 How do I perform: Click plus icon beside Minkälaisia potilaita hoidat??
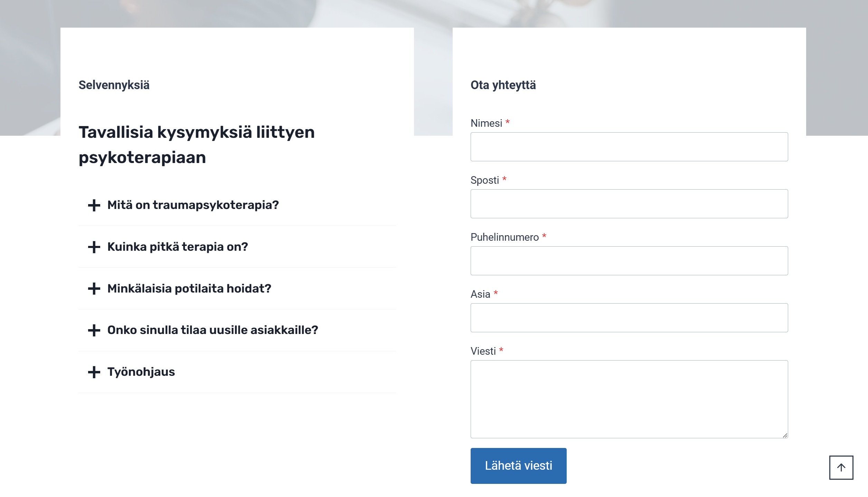point(94,289)
